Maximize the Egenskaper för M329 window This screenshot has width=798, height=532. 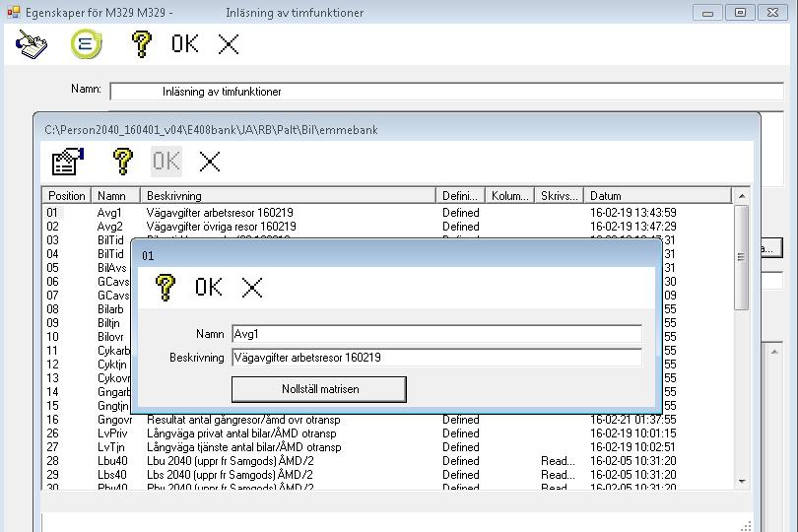click(740, 12)
